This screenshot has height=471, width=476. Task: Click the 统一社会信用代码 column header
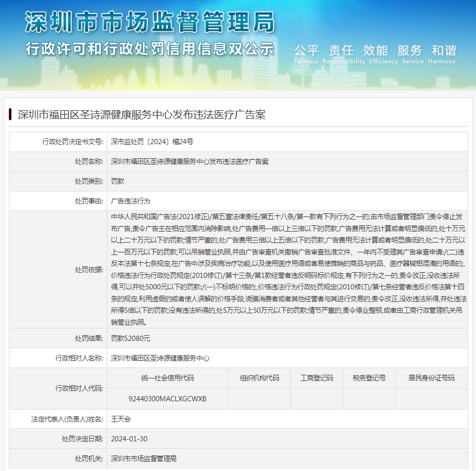[168, 378]
